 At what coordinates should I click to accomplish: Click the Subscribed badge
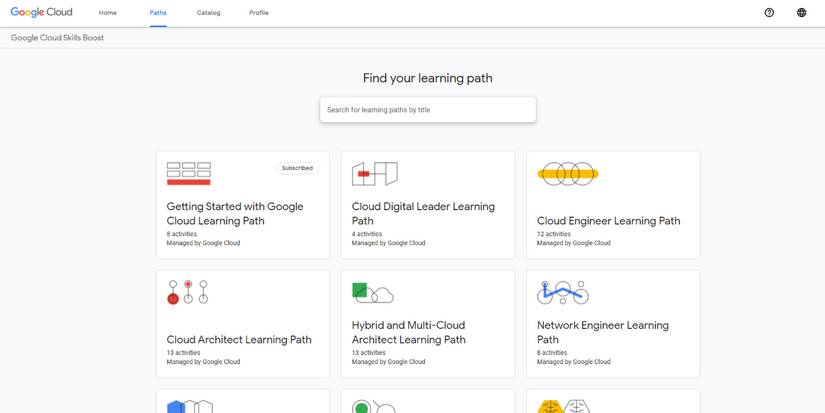pyautogui.click(x=297, y=168)
